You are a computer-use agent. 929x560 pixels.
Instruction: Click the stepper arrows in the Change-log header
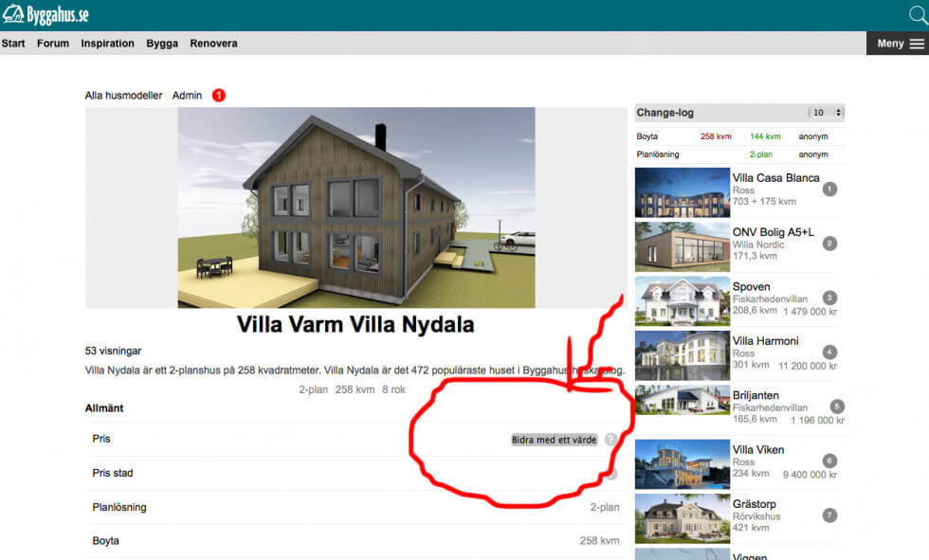click(838, 112)
